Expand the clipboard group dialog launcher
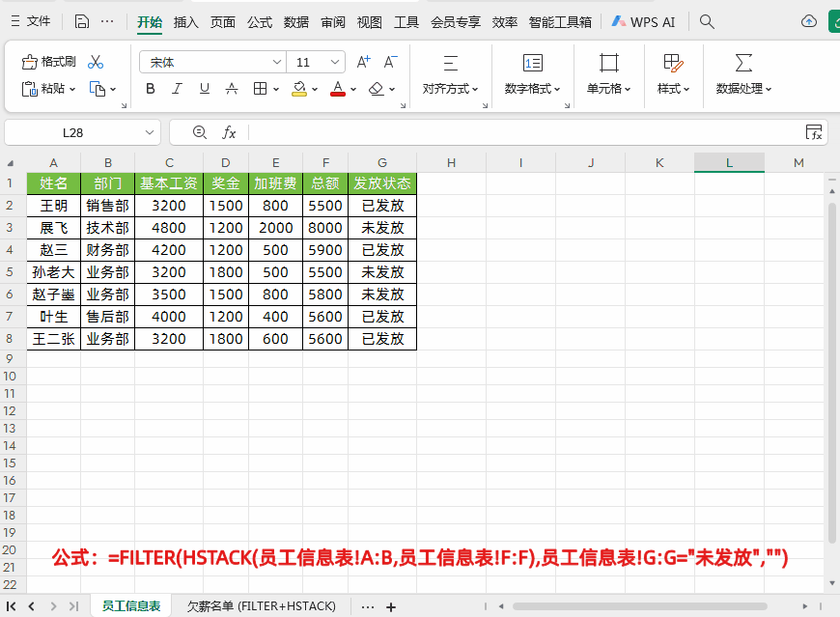This screenshot has width=840, height=617. pyautogui.click(x=124, y=105)
